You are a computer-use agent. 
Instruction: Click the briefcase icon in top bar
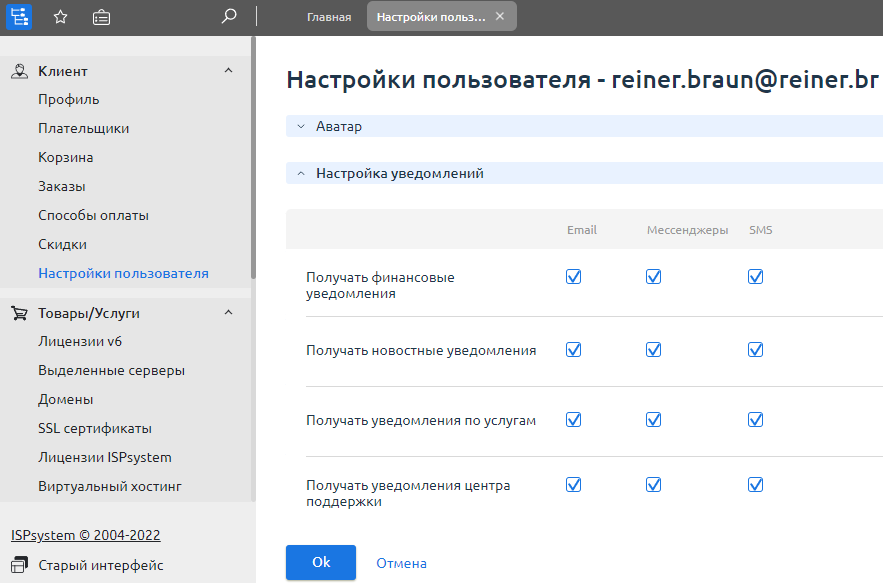101,17
